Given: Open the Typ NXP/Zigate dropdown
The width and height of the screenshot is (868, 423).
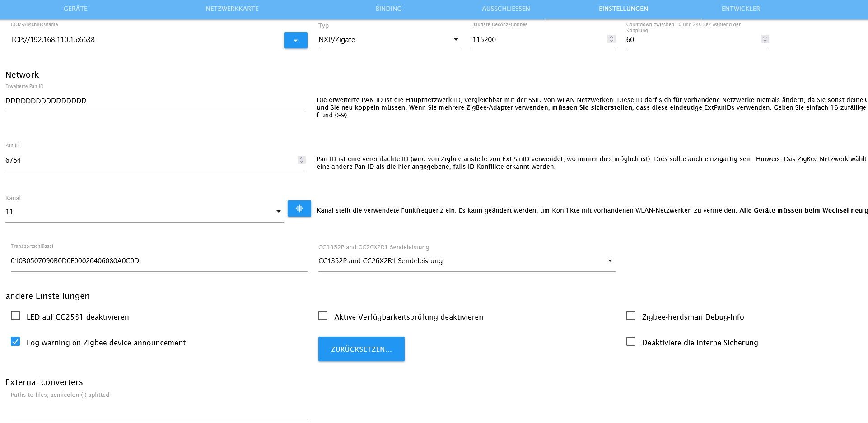Looking at the screenshot, I should pos(389,40).
